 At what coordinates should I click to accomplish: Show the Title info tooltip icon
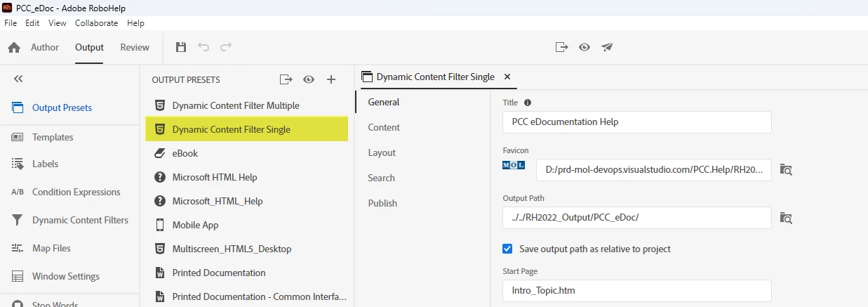tap(528, 103)
